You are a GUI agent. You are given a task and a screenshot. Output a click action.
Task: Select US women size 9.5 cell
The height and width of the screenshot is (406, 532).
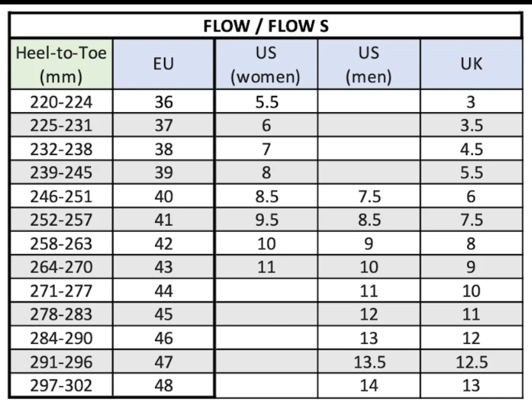click(x=266, y=220)
